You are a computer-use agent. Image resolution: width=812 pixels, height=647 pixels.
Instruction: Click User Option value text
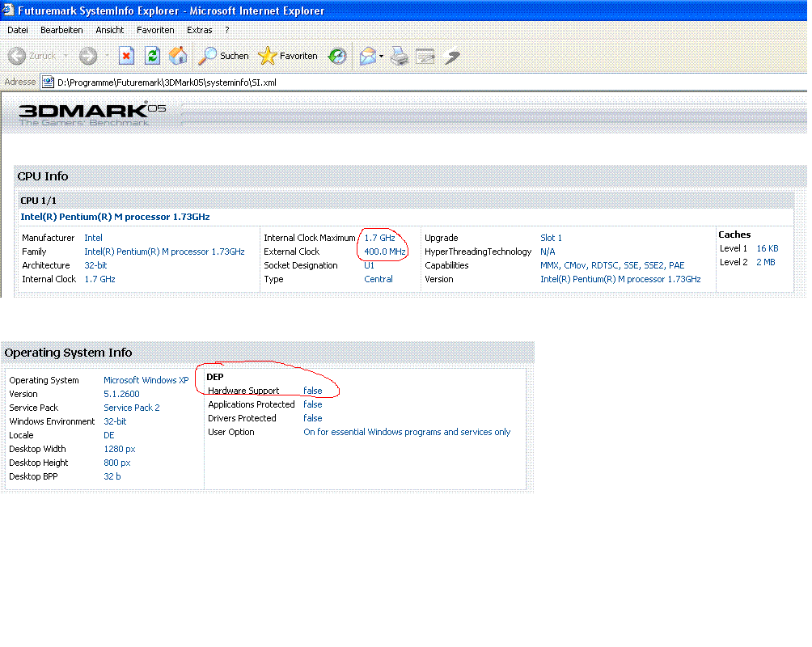click(x=407, y=432)
